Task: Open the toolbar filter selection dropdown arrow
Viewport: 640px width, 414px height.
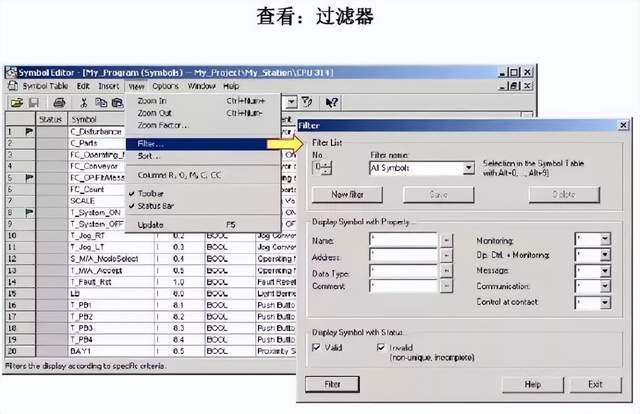Action: point(291,102)
